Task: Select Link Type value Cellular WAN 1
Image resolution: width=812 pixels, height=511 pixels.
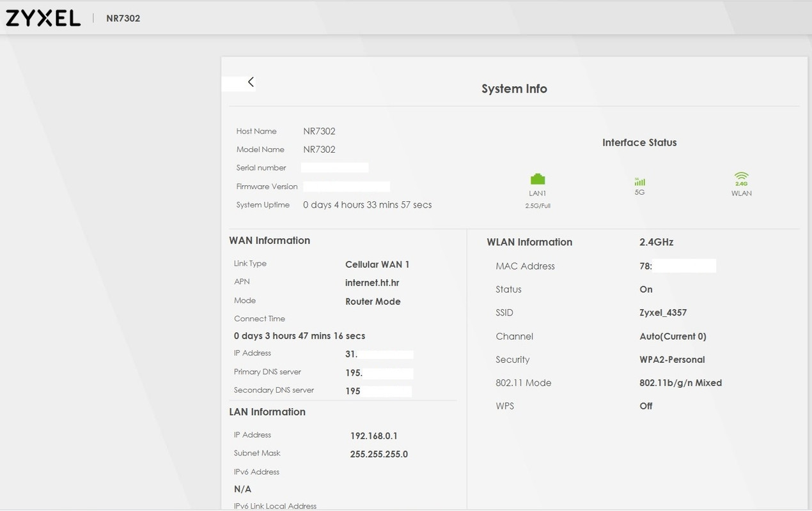Action: pos(377,264)
